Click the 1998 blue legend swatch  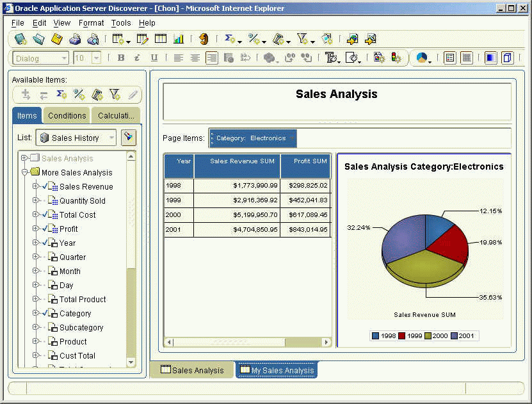coord(375,336)
